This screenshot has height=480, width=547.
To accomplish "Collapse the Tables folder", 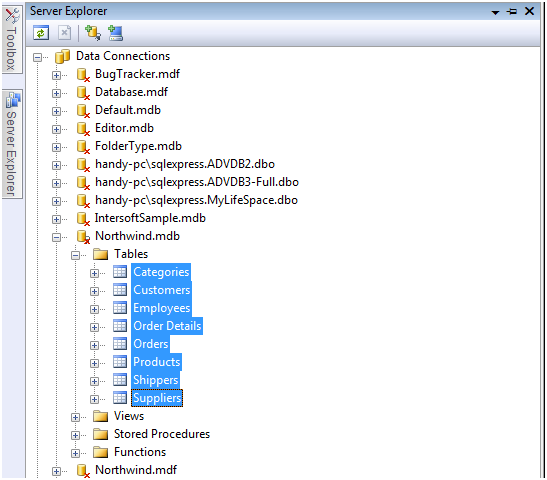I will click(75, 255).
